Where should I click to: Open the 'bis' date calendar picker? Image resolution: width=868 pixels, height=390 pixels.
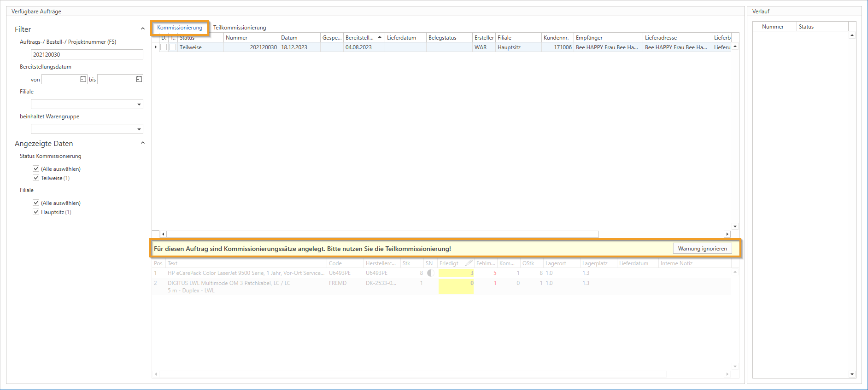pyautogui.click(x=139, y=79)
